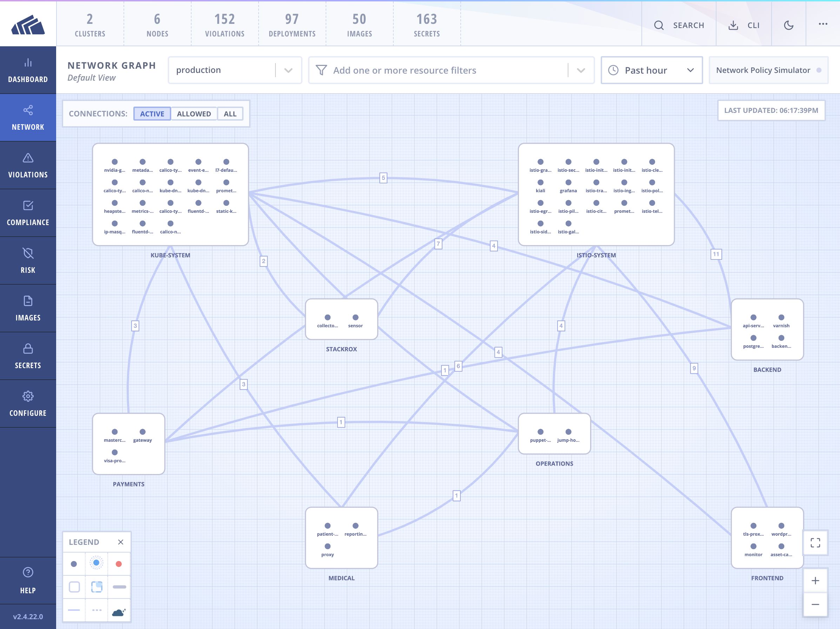Image resolution: width=840 pixels, height=629 pixels.
Task: Click the edge label 7
Action: coord(438,244)
